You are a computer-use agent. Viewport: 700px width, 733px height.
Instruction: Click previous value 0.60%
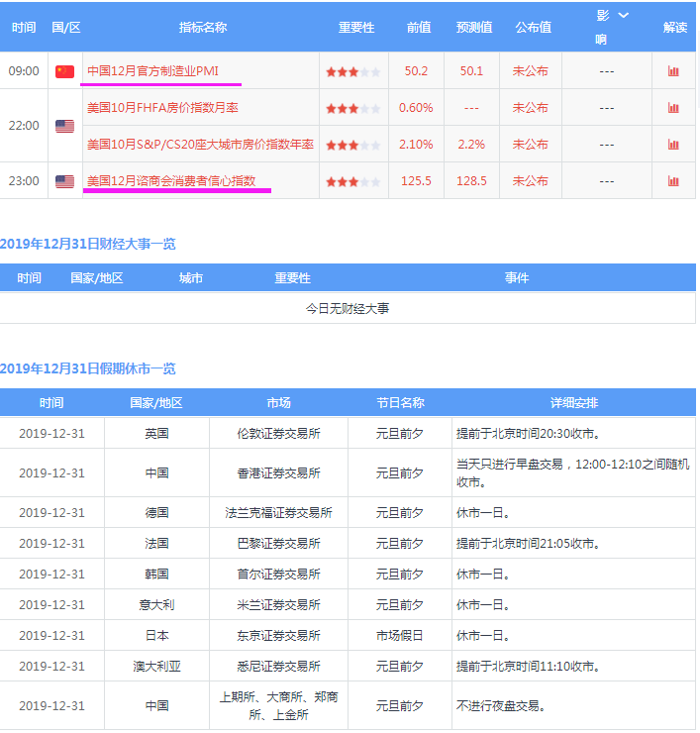coord(416,108)
